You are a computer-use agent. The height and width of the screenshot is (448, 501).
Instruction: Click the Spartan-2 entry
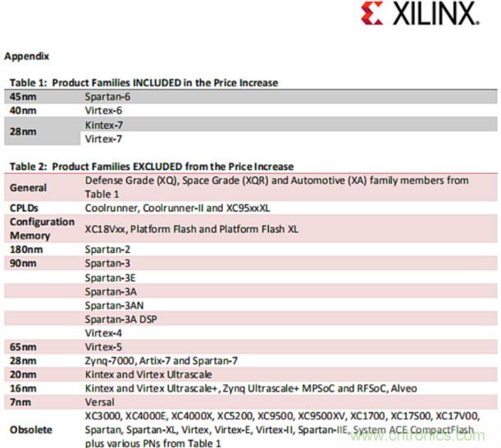(x=107, y=249)
